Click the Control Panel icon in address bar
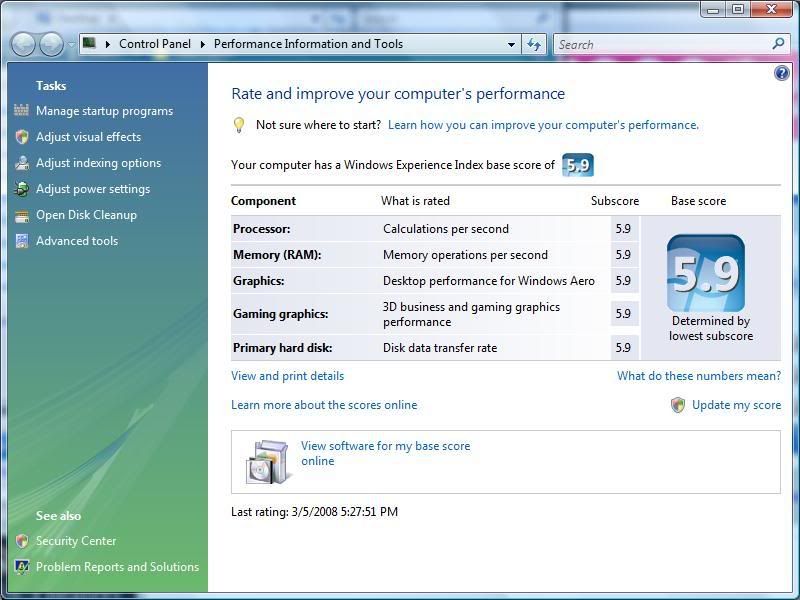Viewport: 800px width, 600px height. click(89, 43)
